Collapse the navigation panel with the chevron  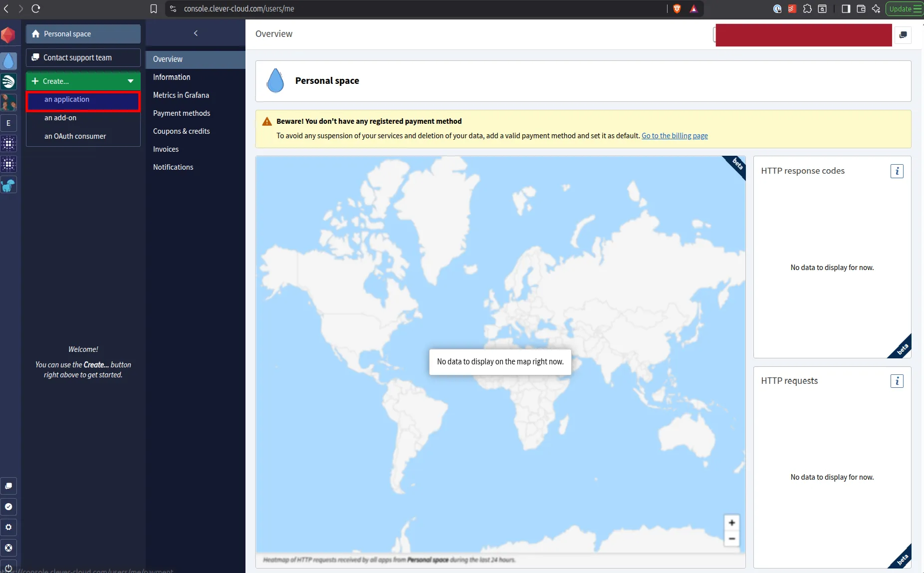pos(196,33)
